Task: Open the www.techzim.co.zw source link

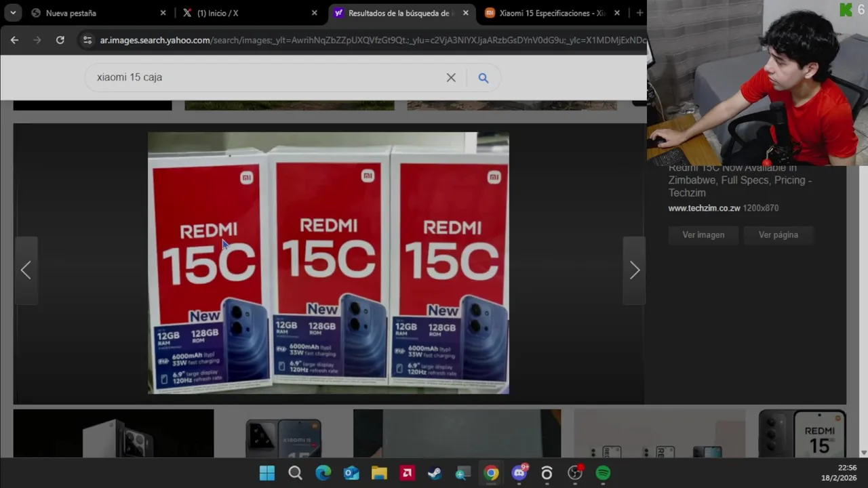Action: pyautogui.click(x=704, y=208)
